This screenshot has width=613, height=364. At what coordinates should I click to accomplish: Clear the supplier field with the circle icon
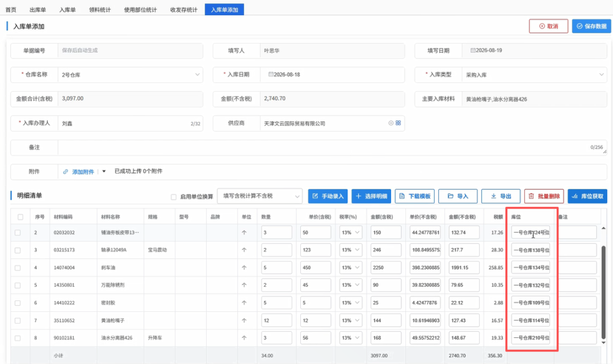(x=391, y=123)
